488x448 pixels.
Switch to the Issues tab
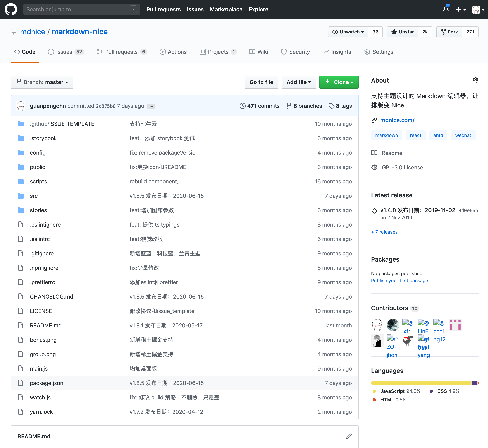coord(66,52)
